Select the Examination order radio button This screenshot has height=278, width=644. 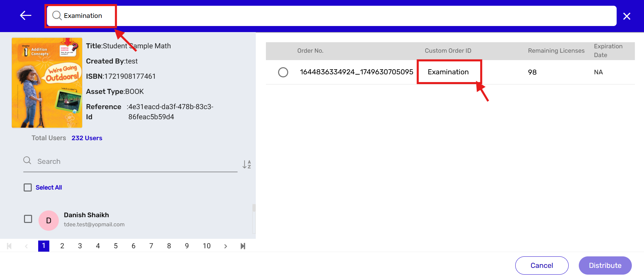pyautogui.click(x=283, y=72)
